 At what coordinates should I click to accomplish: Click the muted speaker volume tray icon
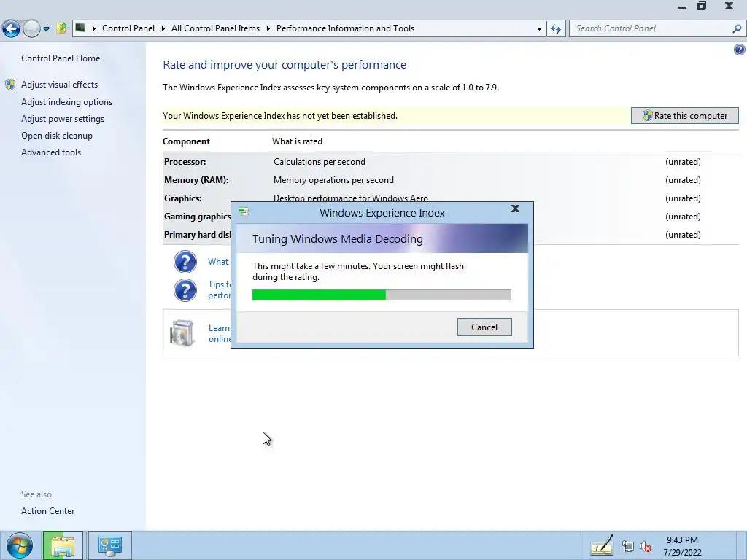coord(646,546)
